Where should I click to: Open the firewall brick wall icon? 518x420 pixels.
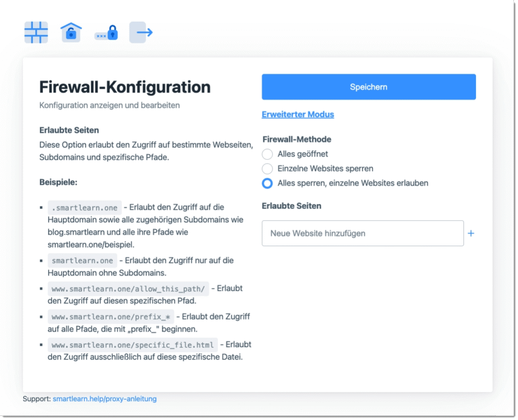36,32
